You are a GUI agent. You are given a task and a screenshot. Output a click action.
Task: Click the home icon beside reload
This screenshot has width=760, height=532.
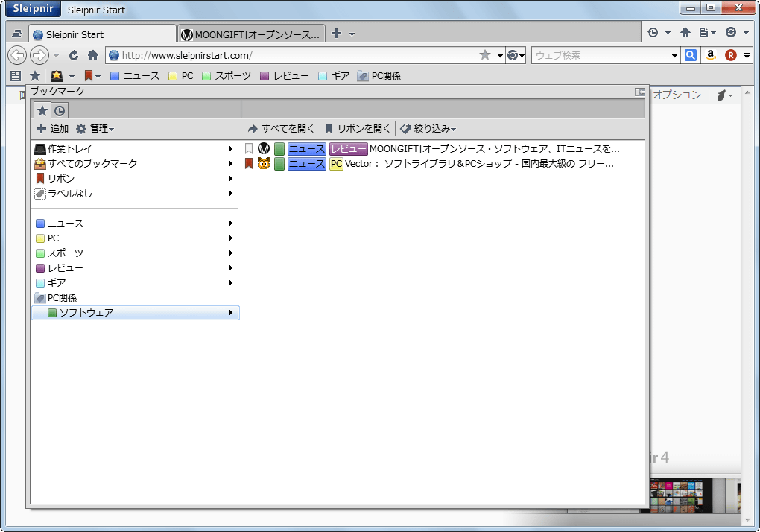click(x=93, y=55)
